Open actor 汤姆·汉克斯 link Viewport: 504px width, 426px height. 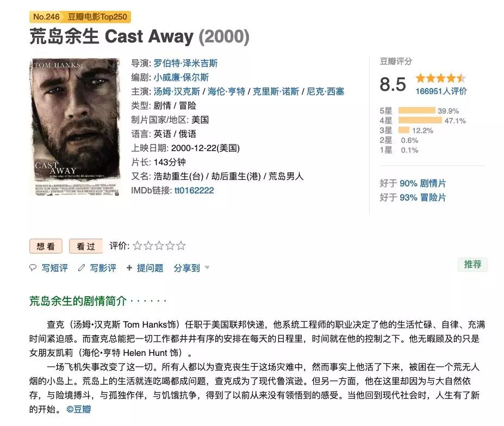176,91
